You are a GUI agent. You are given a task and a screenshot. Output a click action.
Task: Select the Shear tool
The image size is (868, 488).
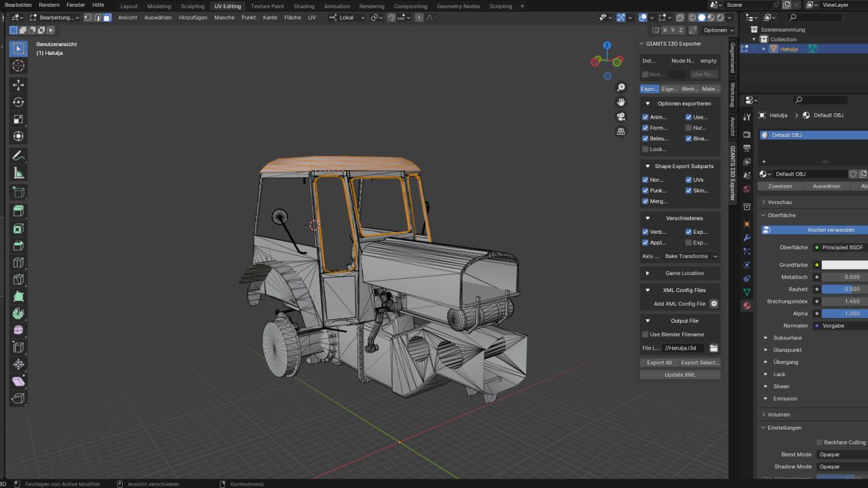(x=18, y=382)
